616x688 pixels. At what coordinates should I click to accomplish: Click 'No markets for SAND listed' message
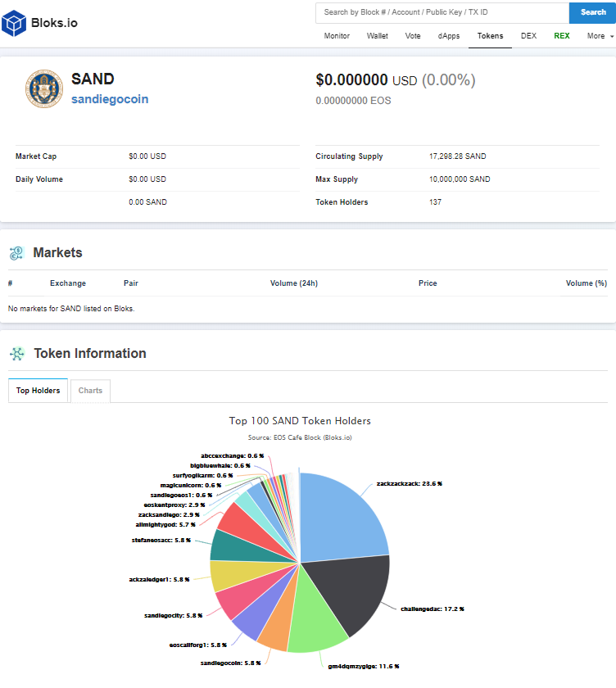pyautogui.click(x=71, y=309)
